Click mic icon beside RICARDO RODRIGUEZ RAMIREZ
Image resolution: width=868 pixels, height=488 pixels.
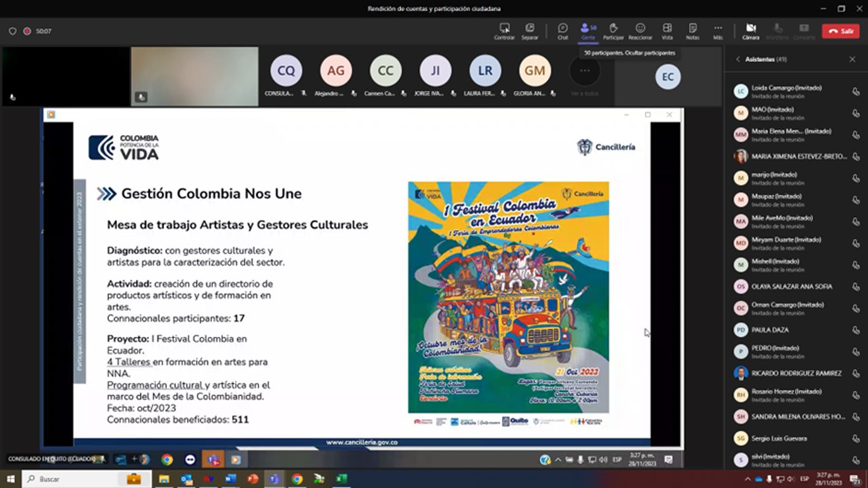856,373
